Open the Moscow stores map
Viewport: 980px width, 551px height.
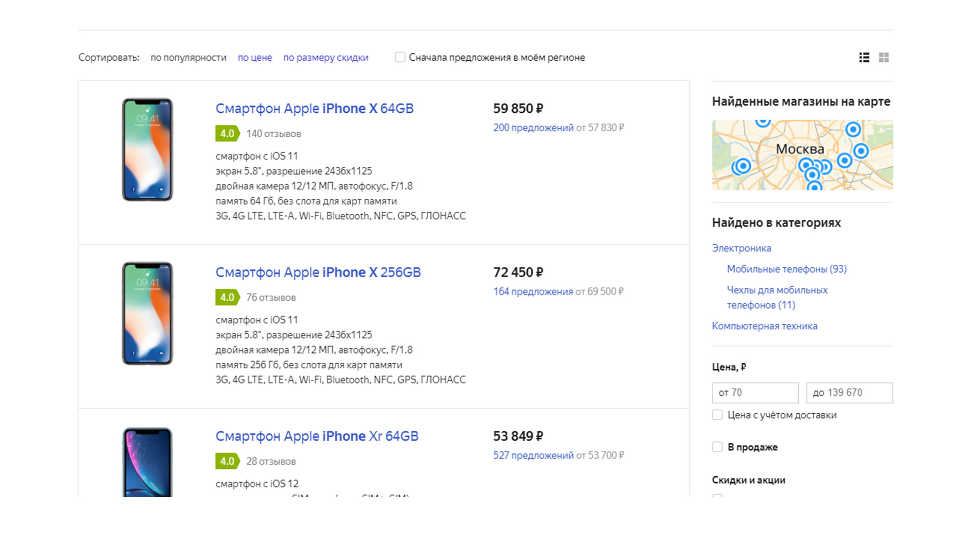tap(802, 155)
